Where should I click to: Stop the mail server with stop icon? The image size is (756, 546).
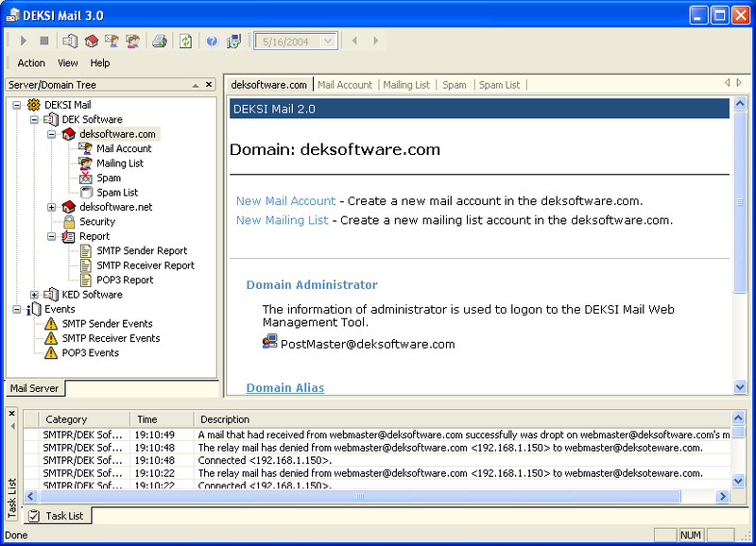click(x=43, y=41)
